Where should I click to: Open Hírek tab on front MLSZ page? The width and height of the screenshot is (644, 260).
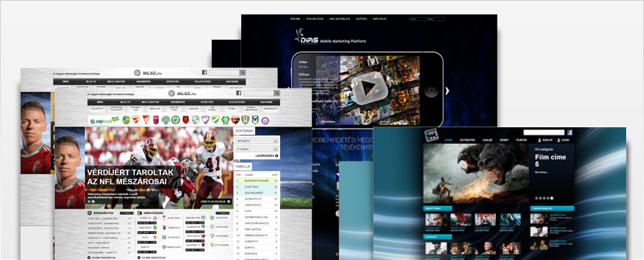click(x=100, y=102)
